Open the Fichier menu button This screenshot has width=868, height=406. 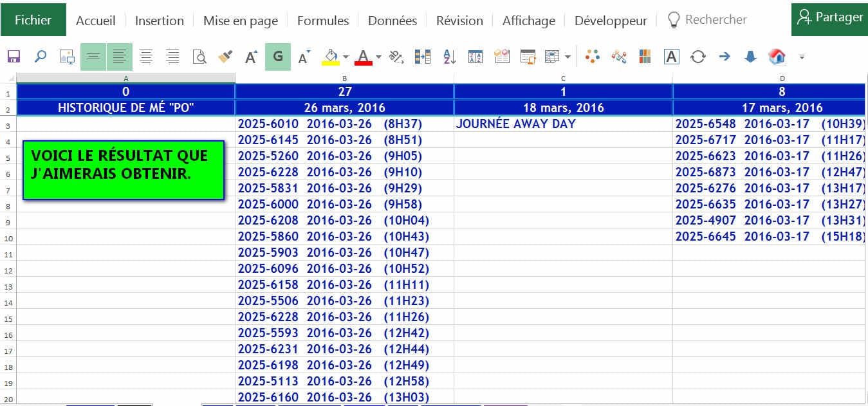(33, 20)
